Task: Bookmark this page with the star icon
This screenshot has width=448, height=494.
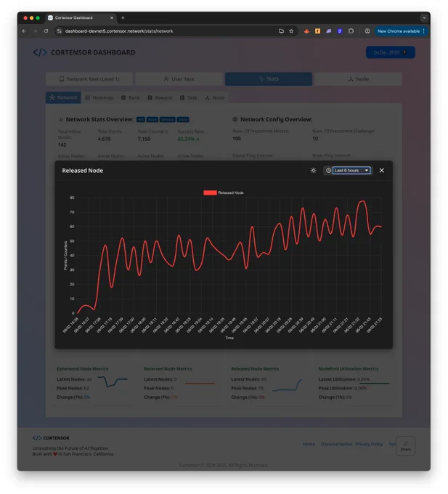Action: coord(291,31)
